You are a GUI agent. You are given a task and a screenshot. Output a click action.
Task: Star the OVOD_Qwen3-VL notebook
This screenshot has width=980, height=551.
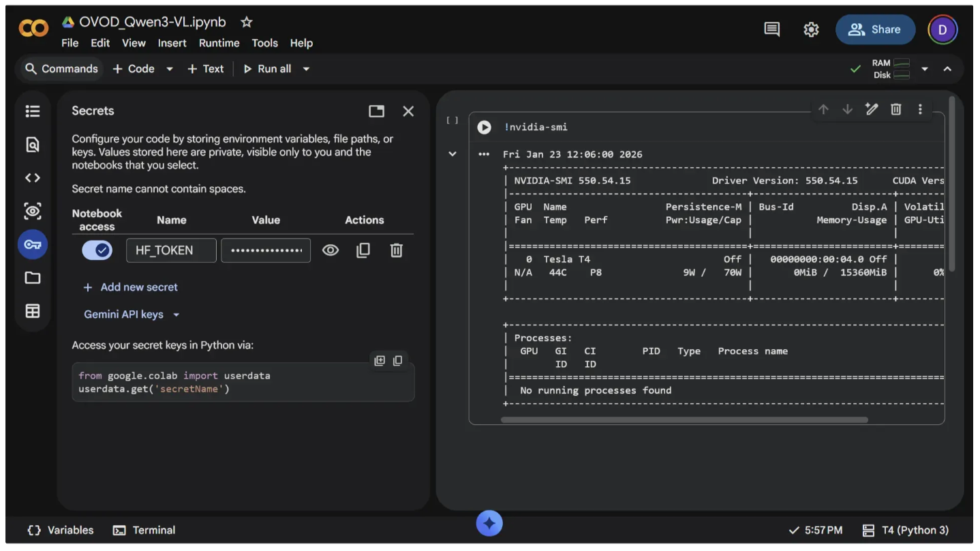(247, 23)
